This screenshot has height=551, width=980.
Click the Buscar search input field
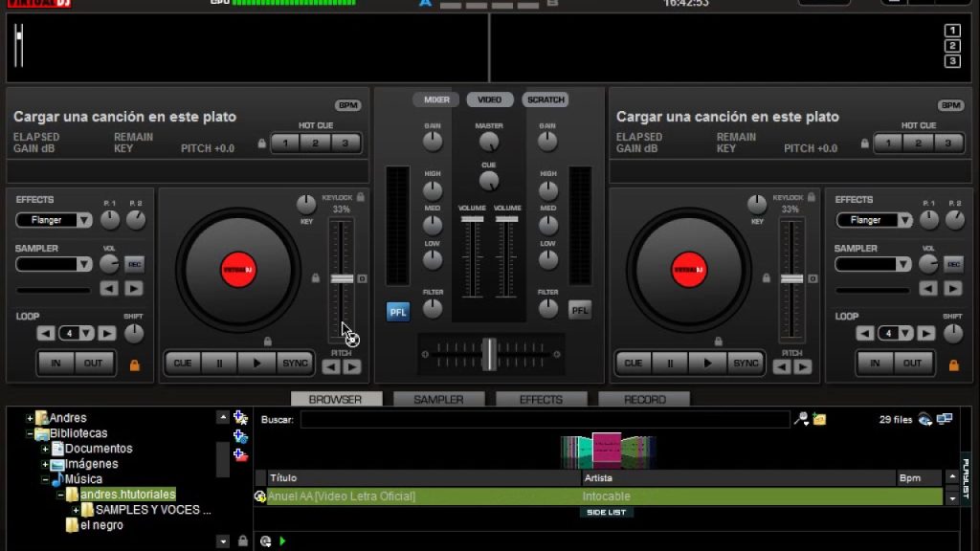545,419
